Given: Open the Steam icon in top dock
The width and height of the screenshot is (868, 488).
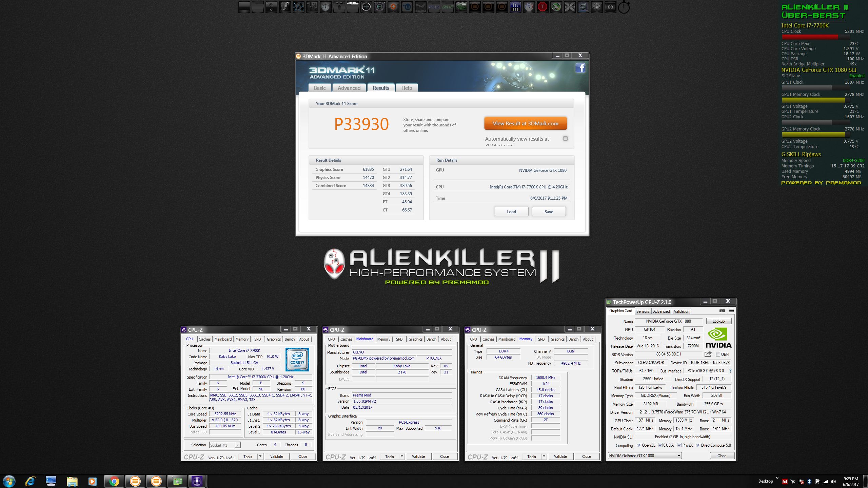Looking at the screenshot, I should tap(420, 7).
